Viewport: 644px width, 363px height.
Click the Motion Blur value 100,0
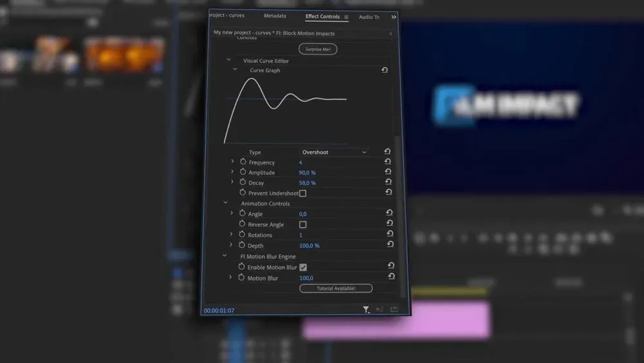click(307, 278)
